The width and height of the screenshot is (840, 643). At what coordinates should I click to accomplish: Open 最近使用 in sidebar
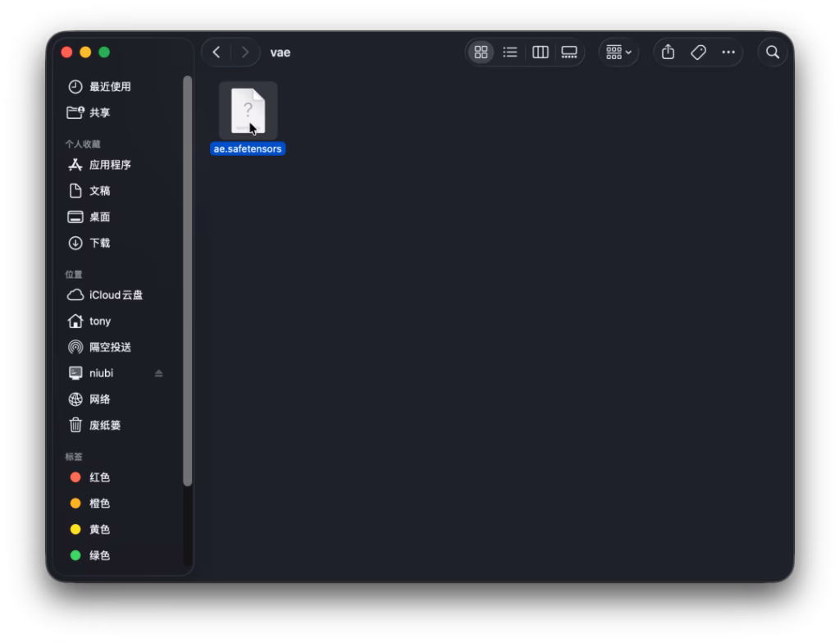pos(109,87)
